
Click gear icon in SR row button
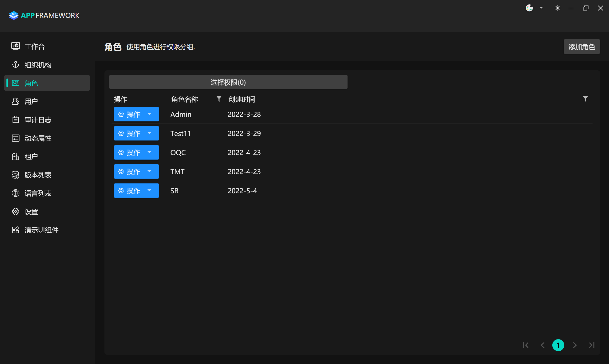click(x=121, y=191)
